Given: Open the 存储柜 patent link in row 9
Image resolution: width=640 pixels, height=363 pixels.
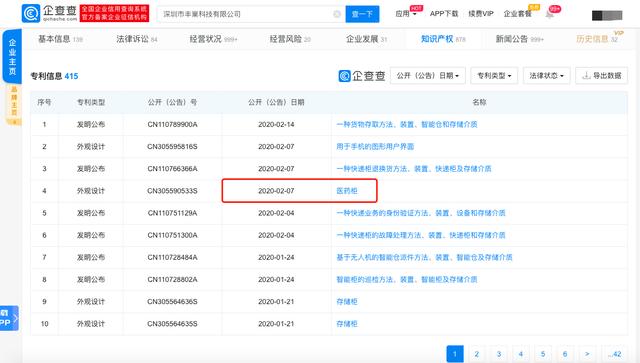Looking at the screenshot, I should (x=347, y=301).
